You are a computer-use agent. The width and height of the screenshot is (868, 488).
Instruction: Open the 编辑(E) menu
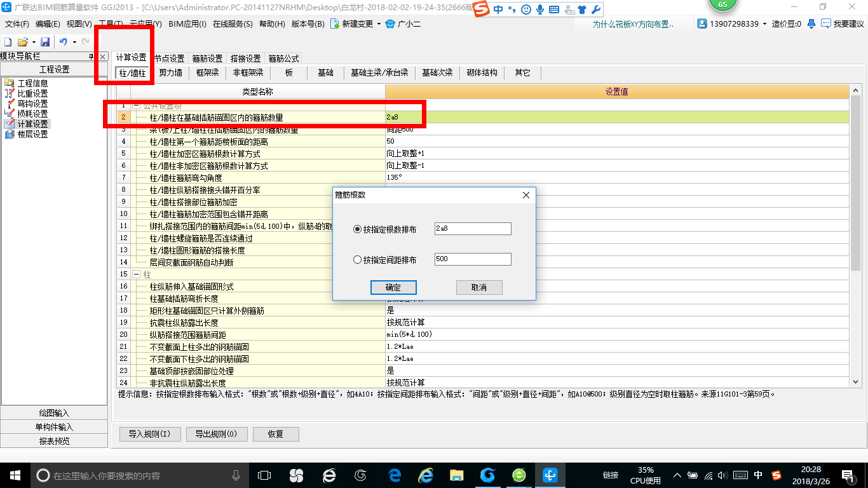(48, 24)
